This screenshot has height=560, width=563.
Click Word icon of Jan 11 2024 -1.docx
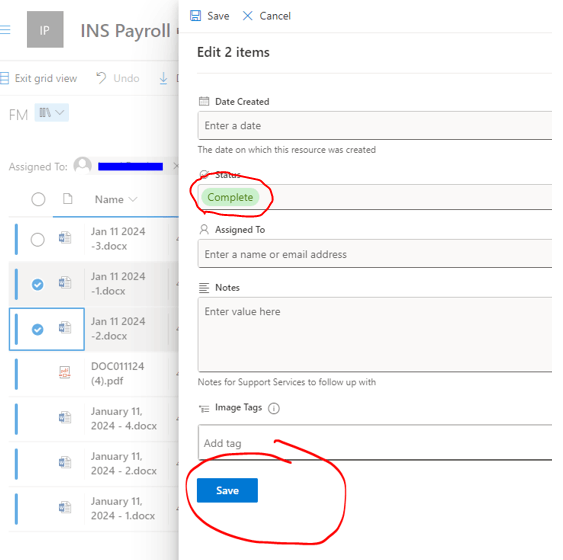tap(65, 283)
